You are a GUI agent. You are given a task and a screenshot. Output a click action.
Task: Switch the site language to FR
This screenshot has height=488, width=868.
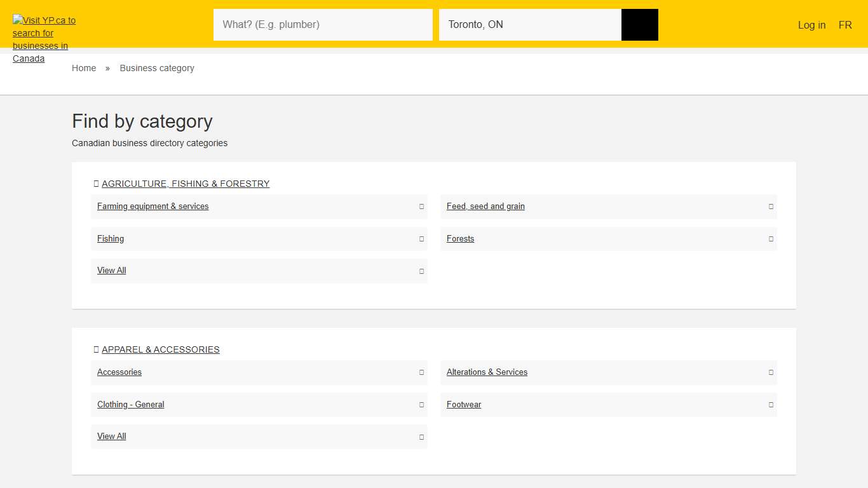click(845, 25)
